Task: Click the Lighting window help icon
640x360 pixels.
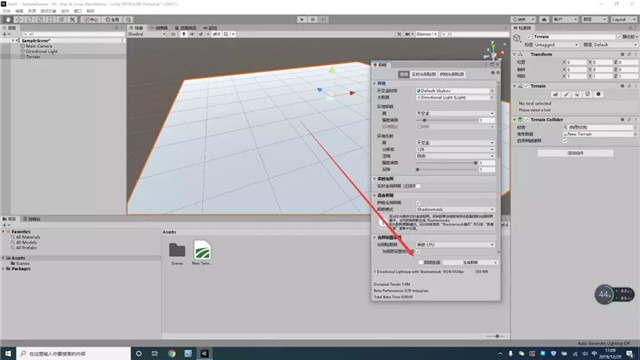Action: [x=493, y=73]
